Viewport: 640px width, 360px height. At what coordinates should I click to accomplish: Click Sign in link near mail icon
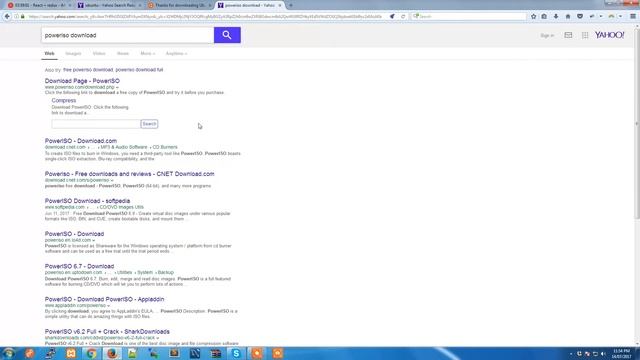[x=547, y=36]
